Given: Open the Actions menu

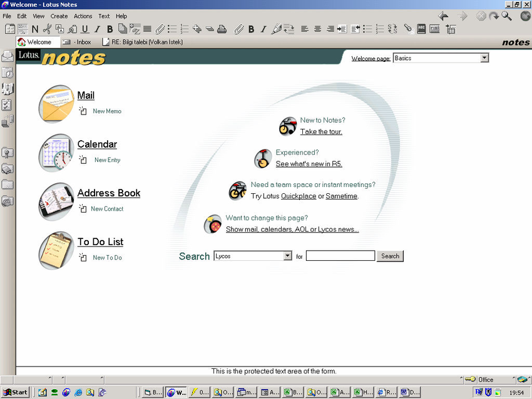Looking at the screenshot, I should tap(83, 16).
